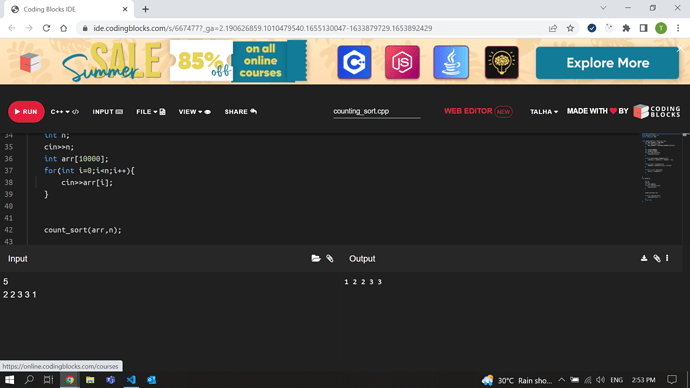Show hidden system tray icons

[x=562, y=380]
